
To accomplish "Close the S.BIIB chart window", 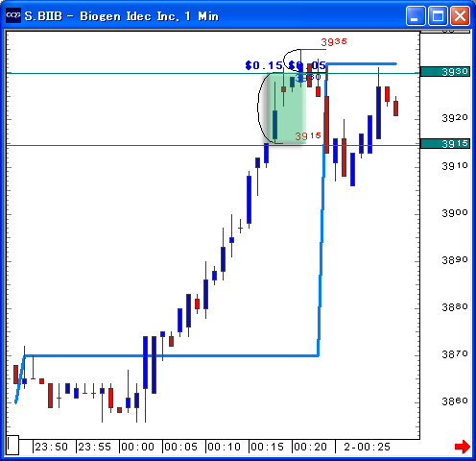I will (460, 15).
